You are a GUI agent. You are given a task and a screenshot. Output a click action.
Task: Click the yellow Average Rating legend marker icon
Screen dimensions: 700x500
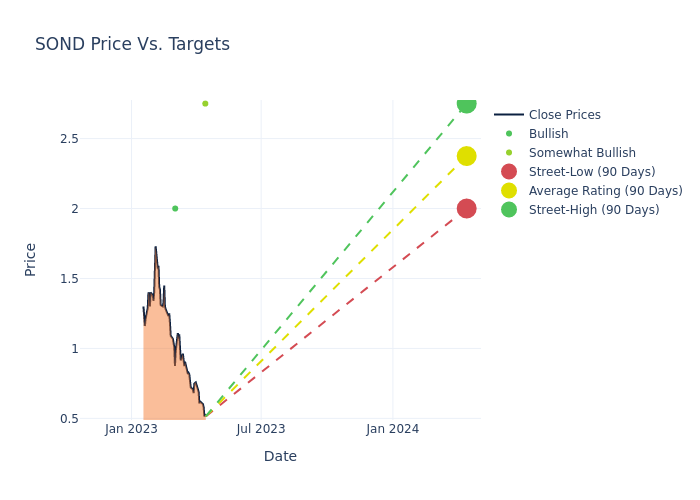[509, 191]
